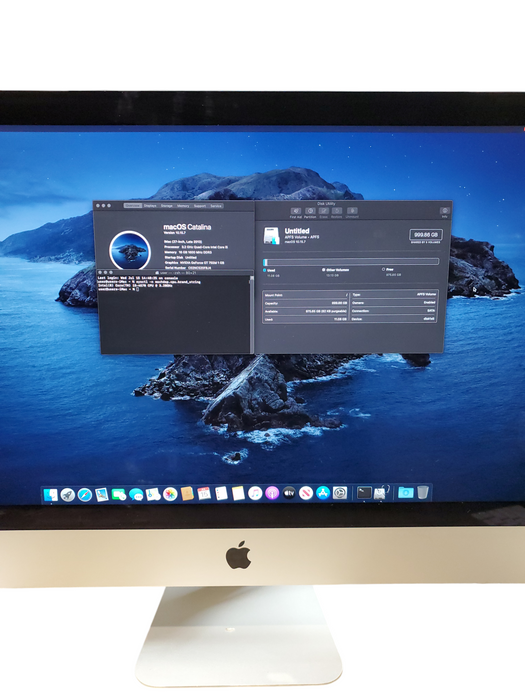The image size is (525, 700).
Task: Click Disk Utility icon in the Dock
Action: [x=381, y=492]
